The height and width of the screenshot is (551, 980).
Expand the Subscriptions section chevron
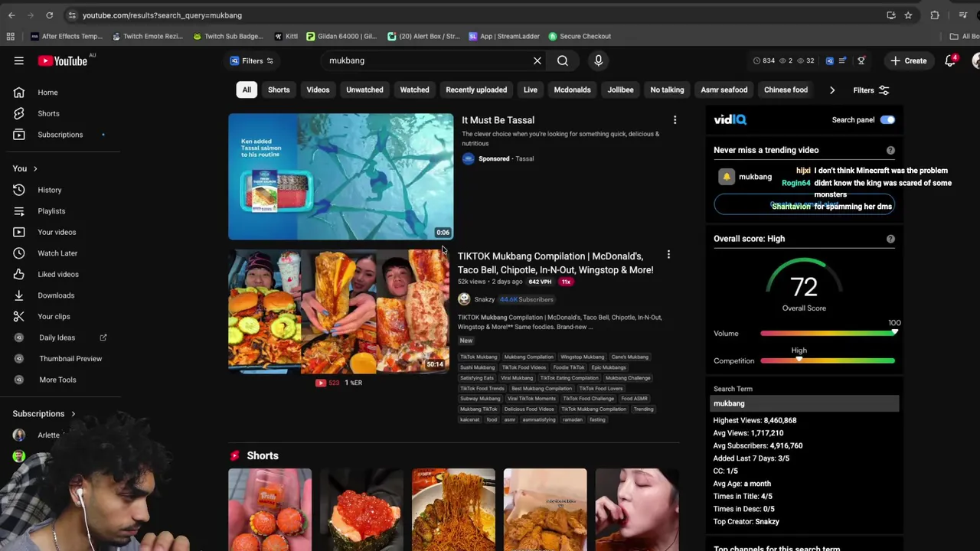point(73,414)
